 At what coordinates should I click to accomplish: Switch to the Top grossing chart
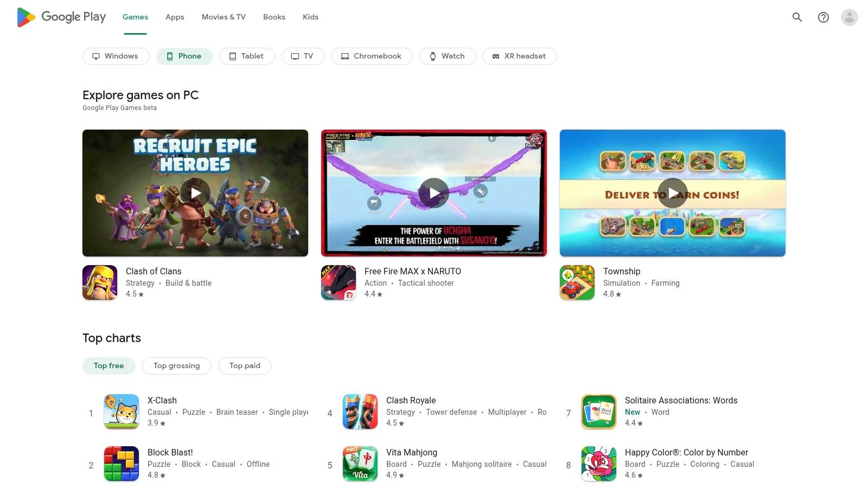176,365
